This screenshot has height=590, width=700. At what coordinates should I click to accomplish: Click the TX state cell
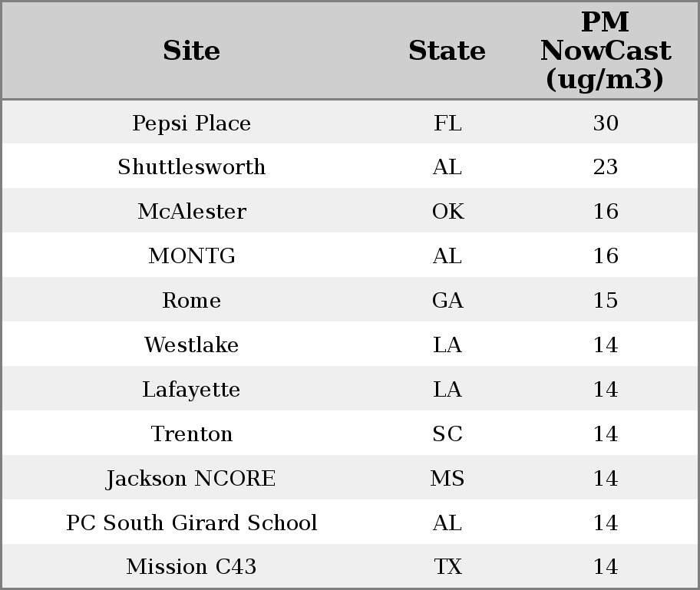coord(447,566)
